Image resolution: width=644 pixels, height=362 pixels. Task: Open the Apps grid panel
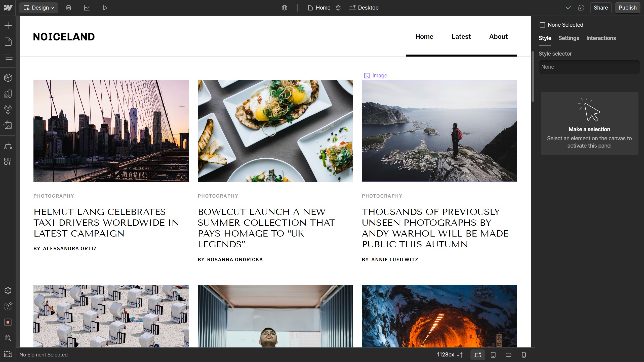tap(8, 161)
